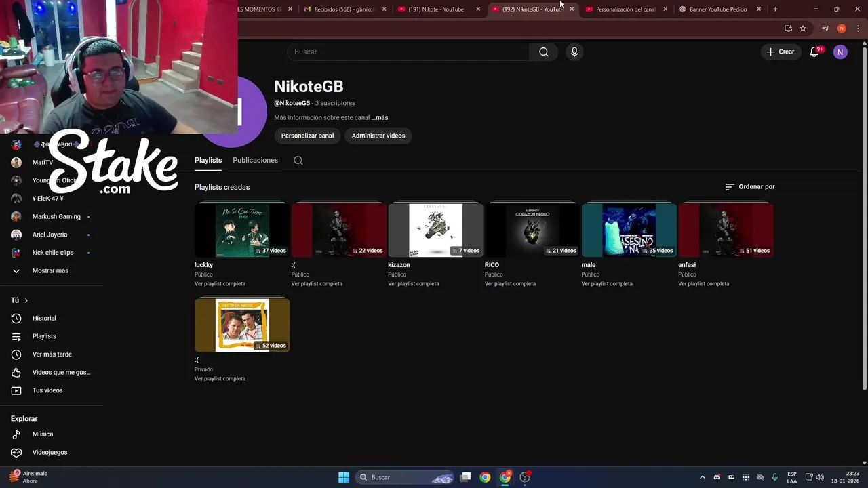Open the luckky playlist thumbnail

tap(242, 230)
